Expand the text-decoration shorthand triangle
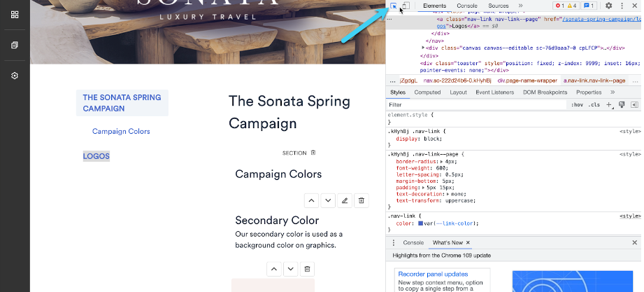Viewport: 644px width, 292px height. point(448,194)
